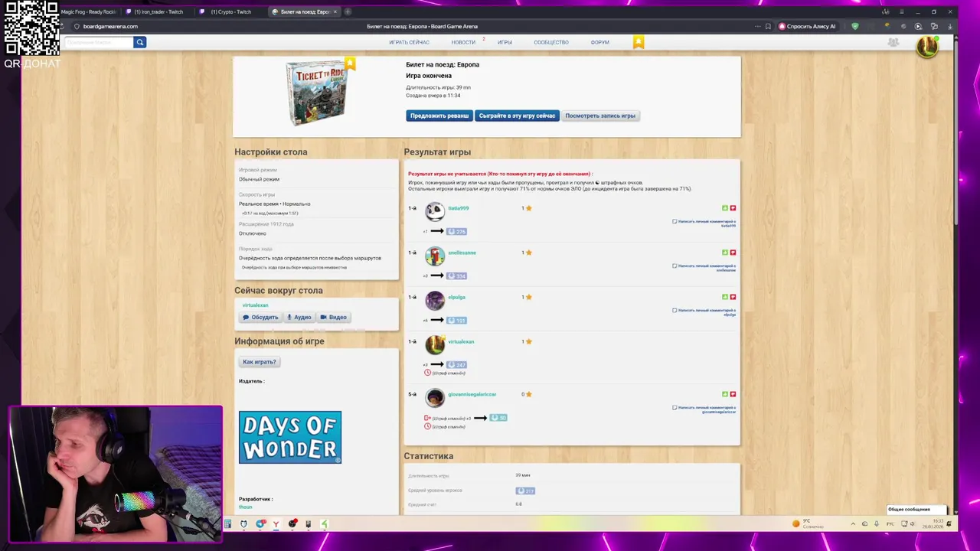
Task: Click snellesanne's avatar image
Action: pos(435,256)
